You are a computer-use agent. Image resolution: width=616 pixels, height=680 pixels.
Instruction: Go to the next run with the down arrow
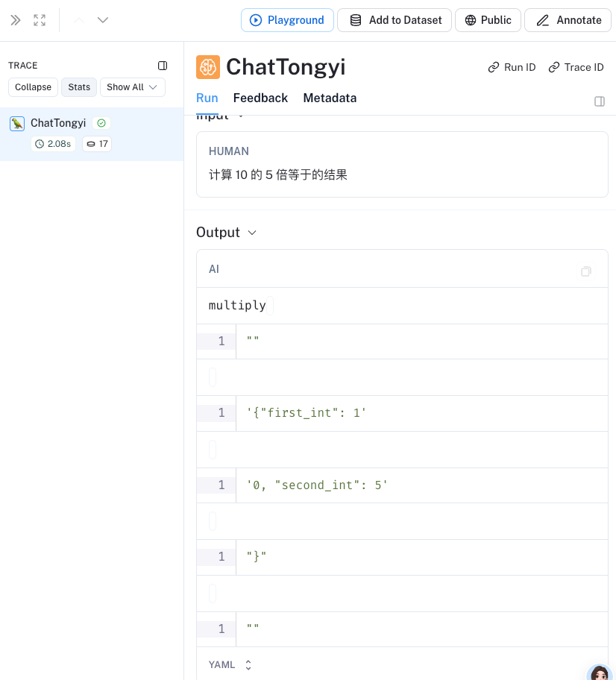tap(103, 20)
